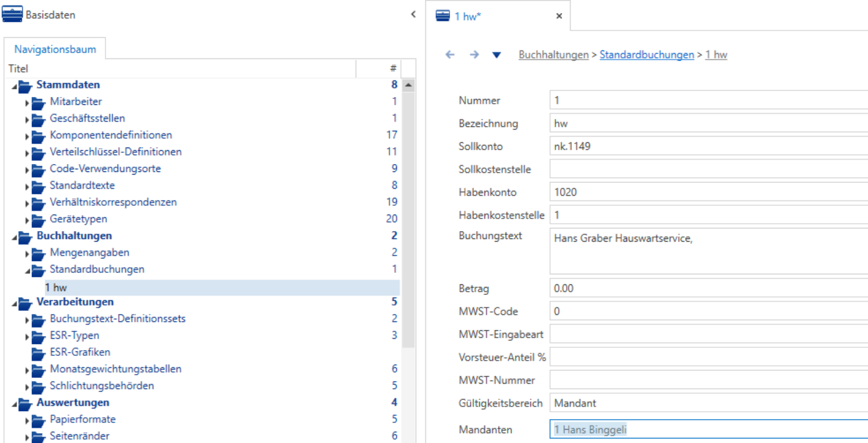
Task: Click into the Betrag field
Action: pyautogui.click(x=709, y=288)
